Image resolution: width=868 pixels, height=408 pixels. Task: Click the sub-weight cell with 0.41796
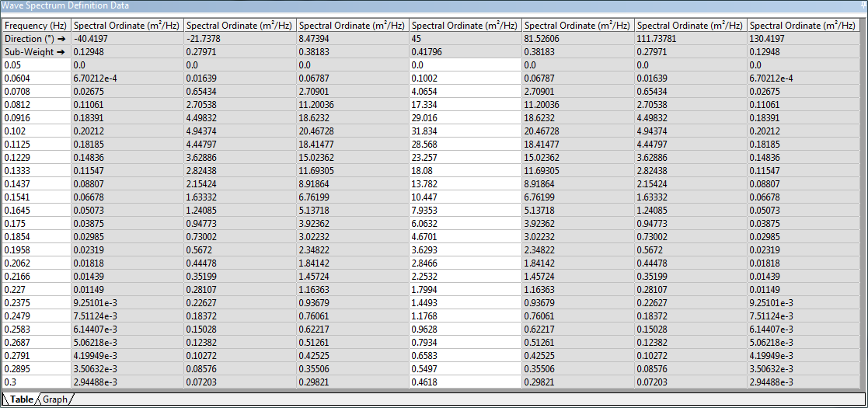pos(465,52)
